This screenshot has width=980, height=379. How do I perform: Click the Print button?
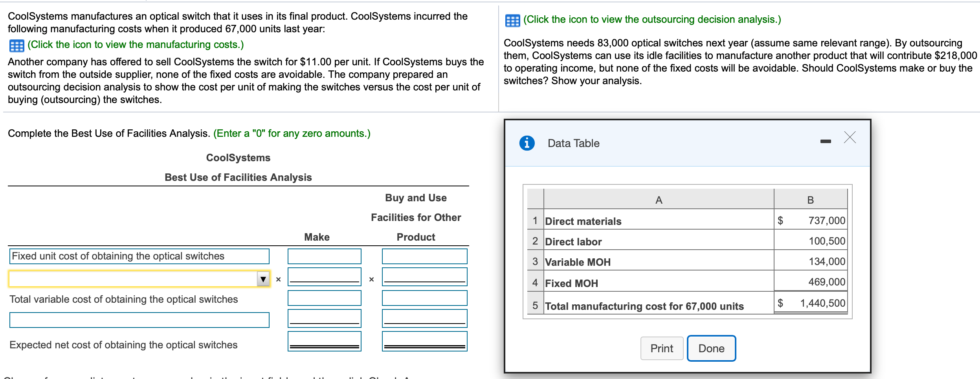pos(662,348)
